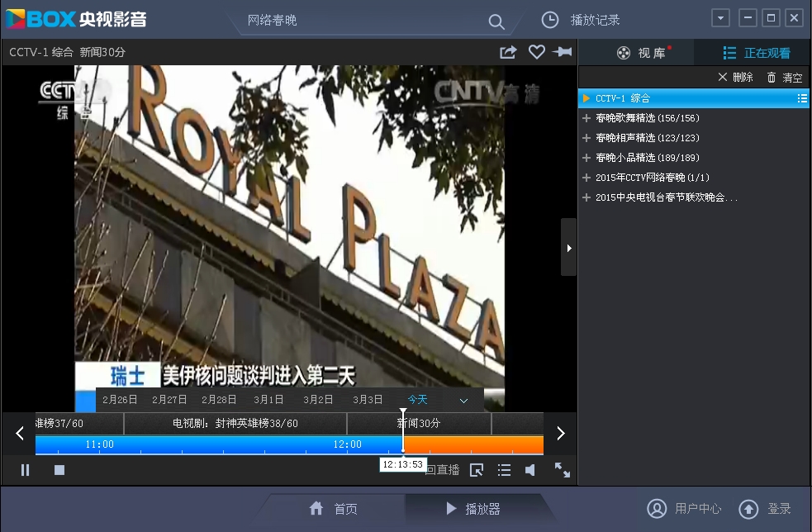Share the current CCTV-1 program
The width and height of the screenshot is (812, 532).
[508, 52]
